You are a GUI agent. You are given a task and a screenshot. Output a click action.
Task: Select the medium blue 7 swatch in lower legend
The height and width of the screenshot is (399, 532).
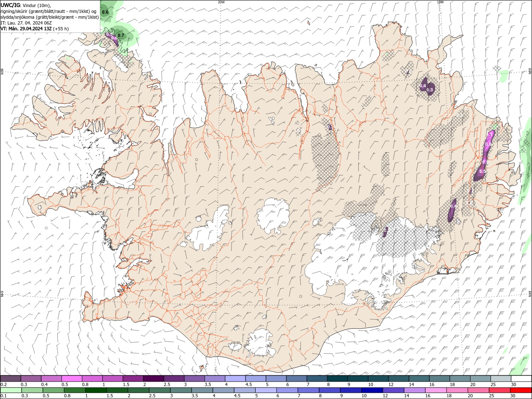(x=308, y=390)
